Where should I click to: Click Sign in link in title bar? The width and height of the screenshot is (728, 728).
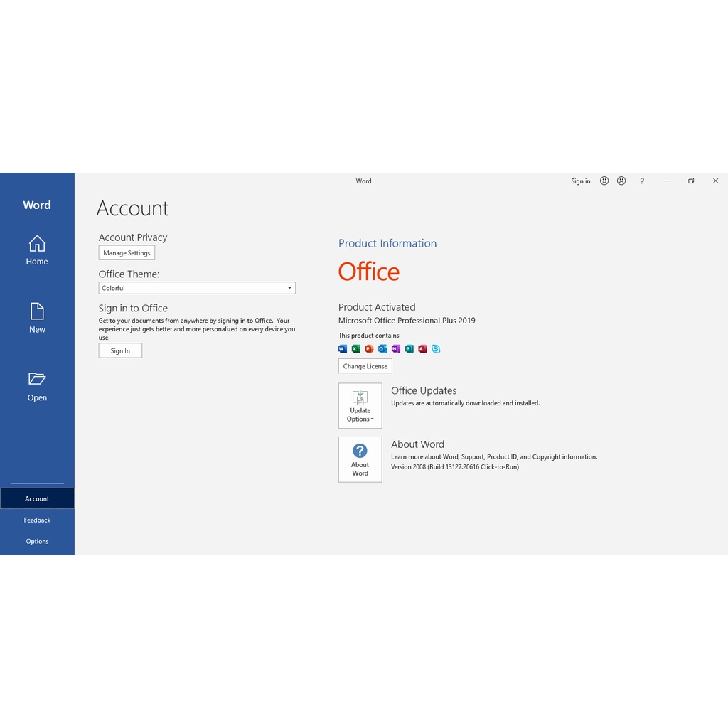click(x=581, y=181)
